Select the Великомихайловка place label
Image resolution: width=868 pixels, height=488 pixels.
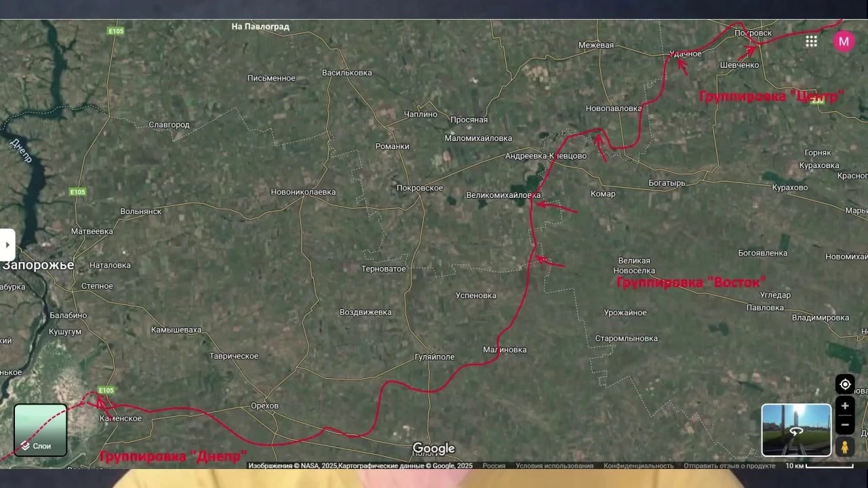pyautogui.click(x=503, y=195)
